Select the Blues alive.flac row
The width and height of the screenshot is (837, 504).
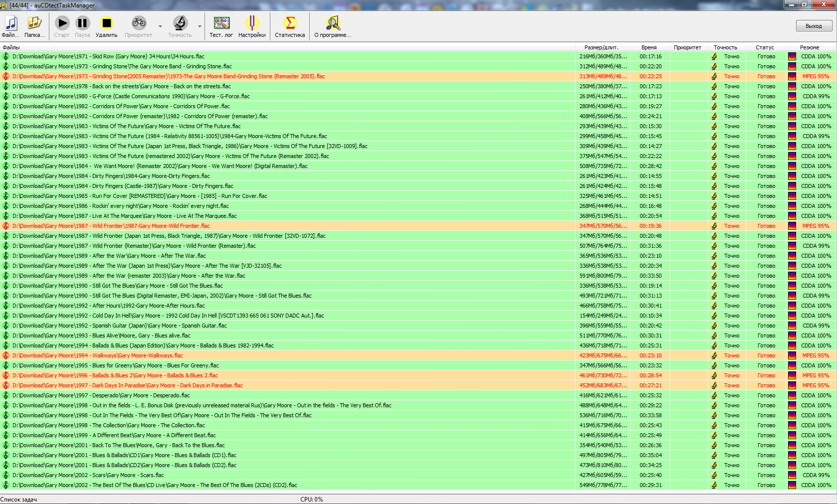tap(418, 336)
